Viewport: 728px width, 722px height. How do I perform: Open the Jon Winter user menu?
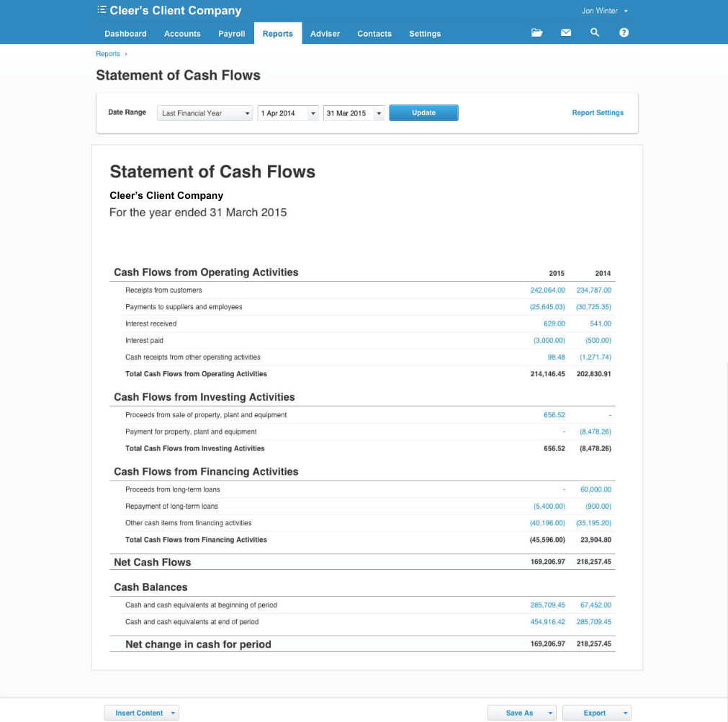point(604,11)
